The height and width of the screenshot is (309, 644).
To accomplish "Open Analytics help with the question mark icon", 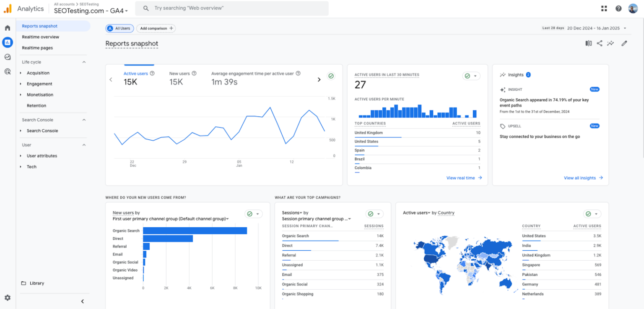I will coord(618,8).
